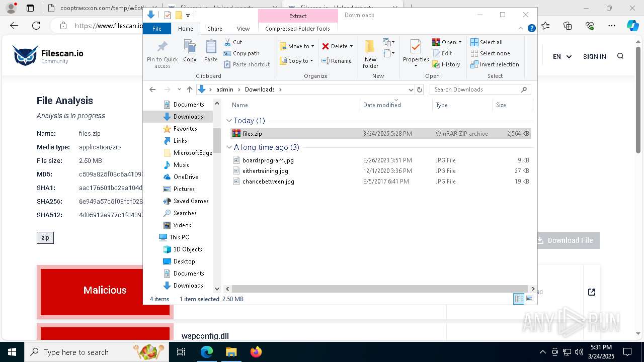Open This PC in navigation pane
The height and width of the screenshot is (362, 644).
click(x=179, y=237)
